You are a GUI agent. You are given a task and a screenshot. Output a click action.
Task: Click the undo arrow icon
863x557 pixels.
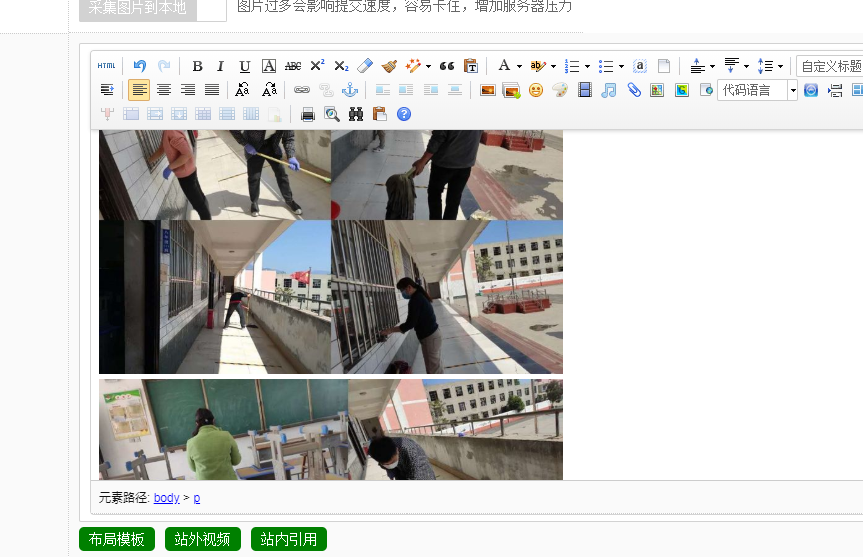(x=140, y=66)
